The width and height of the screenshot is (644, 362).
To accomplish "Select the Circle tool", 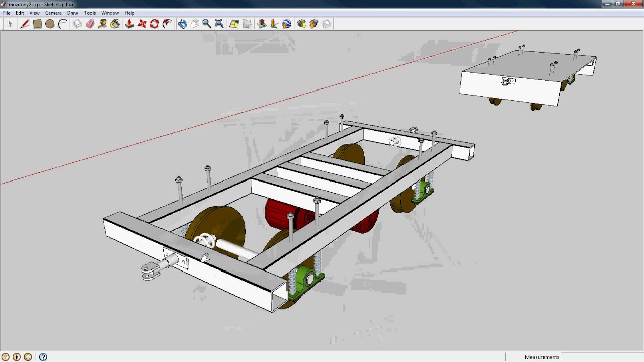I will click(50, 24).
